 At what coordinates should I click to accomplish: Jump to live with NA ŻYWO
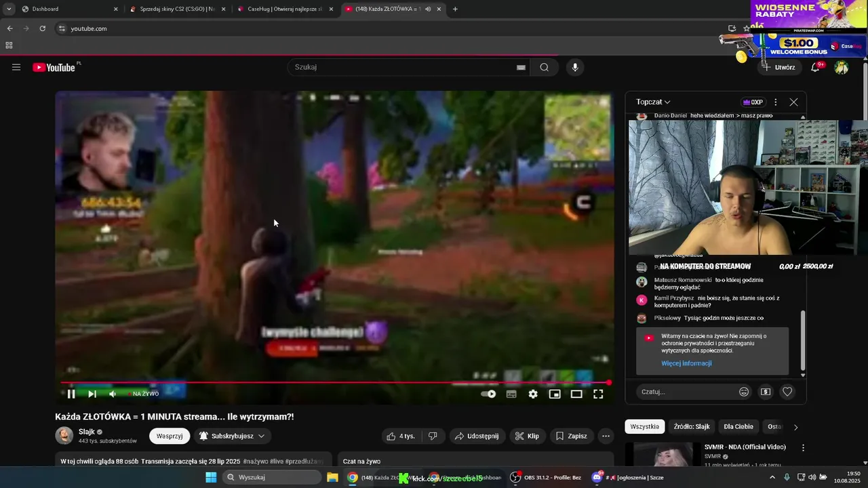tap(144, 394)
